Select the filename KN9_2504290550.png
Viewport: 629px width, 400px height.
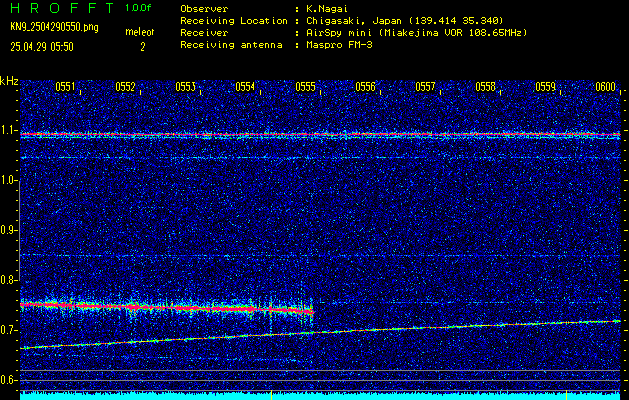[54, 28]
